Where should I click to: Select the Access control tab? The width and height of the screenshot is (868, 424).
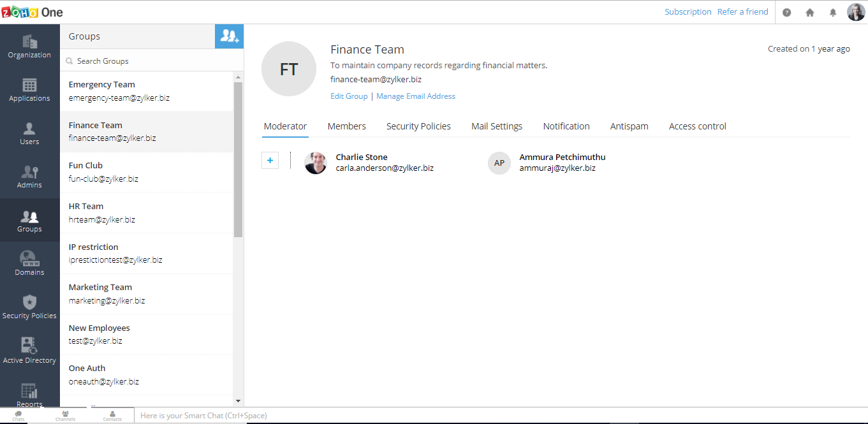pyautogui.click(x=697, y=126)
